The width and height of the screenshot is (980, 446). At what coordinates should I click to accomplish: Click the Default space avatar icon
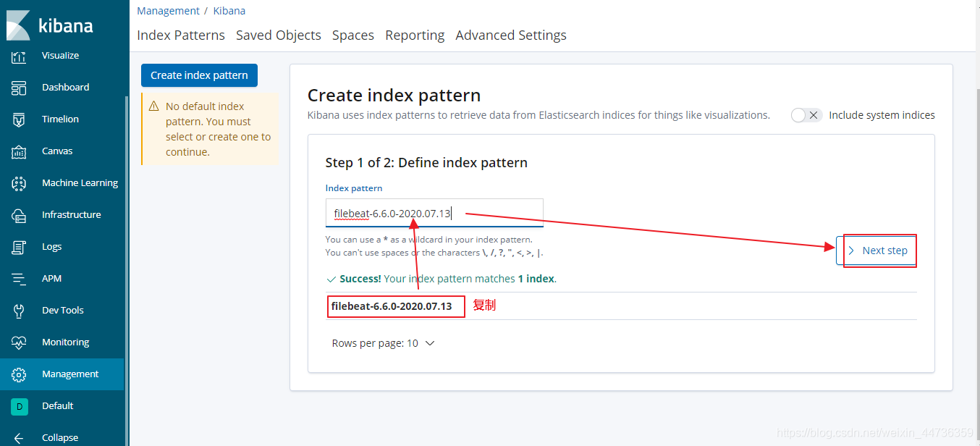[19, 406]
